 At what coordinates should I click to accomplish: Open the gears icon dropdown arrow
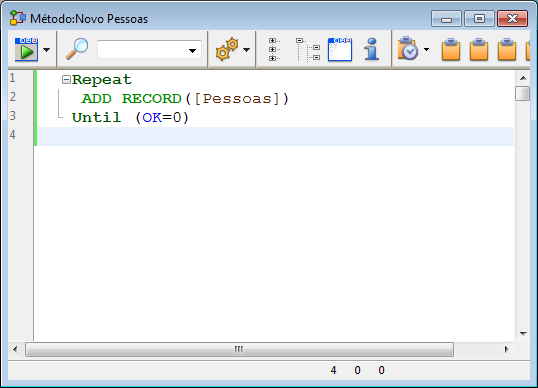click(x=246, y=50)
